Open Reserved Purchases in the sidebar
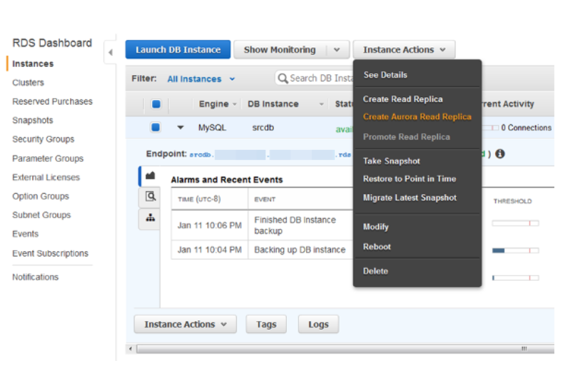 click(x=52, y=101)
